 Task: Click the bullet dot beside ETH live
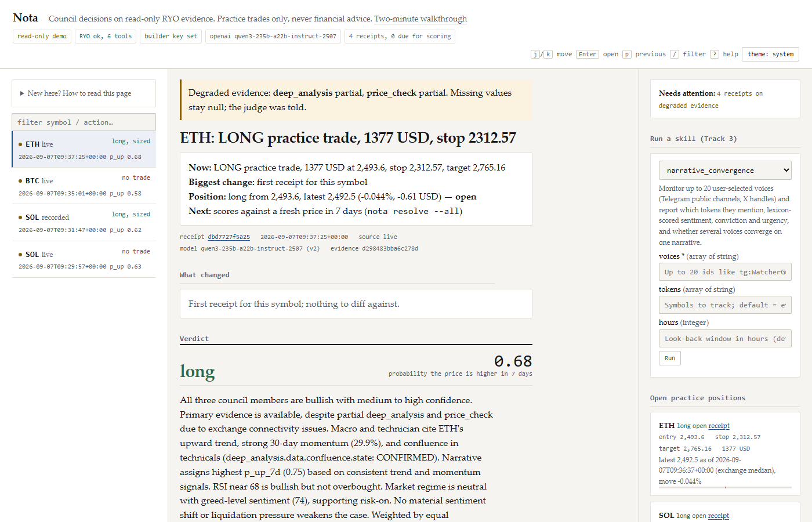20,144
